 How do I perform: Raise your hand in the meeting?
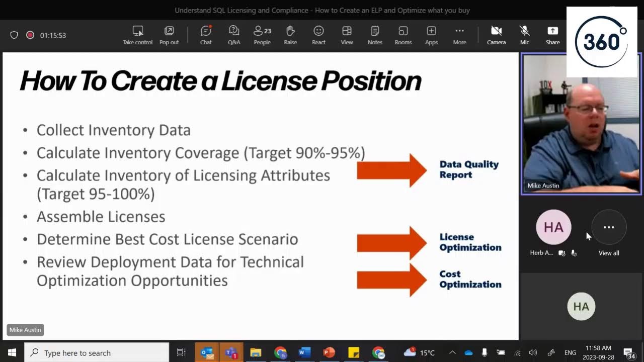pos(290,35)
